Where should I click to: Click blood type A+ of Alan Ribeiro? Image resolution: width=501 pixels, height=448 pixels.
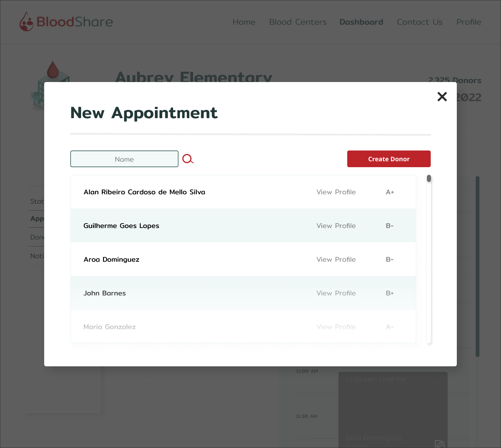tap(390, 192)
